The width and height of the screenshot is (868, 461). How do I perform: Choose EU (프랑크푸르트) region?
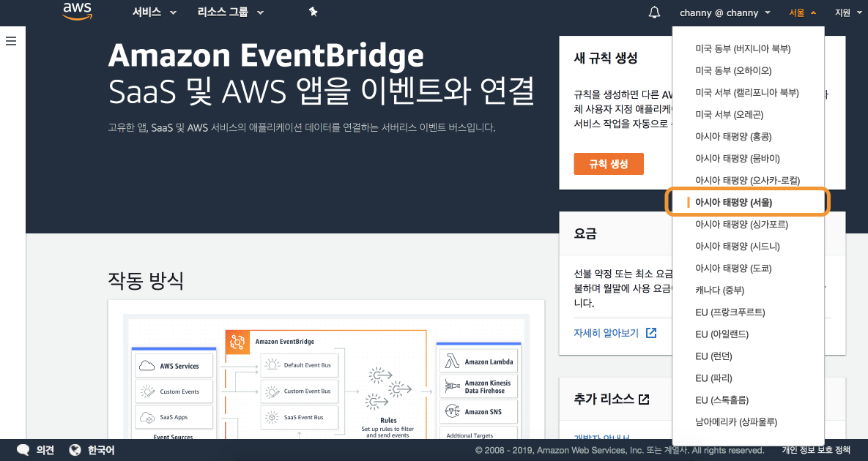730,312
